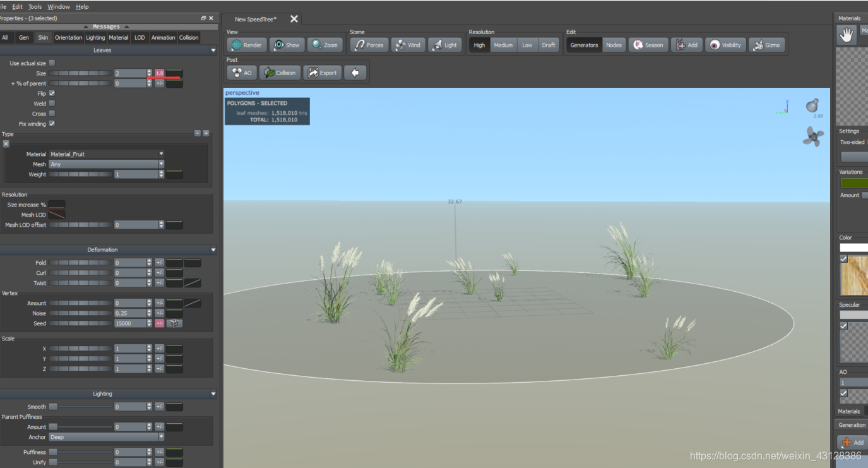Click the Season edit button
The image size is (868, 468).
648,45
